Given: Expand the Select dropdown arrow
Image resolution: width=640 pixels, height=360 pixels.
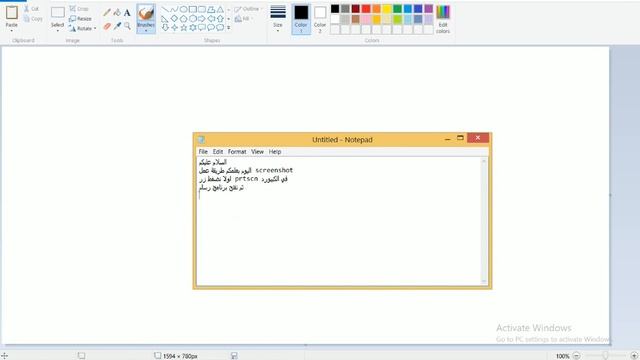Looking at the screenshot, I should pyautogui.click(x=58, y=31).
